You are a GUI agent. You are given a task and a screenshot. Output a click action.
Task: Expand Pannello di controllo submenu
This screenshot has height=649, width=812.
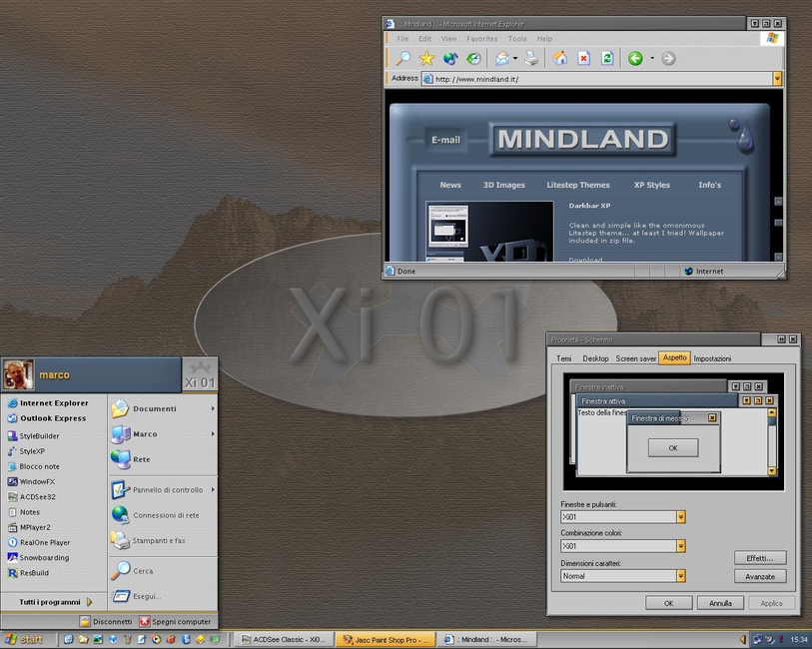pos(163,489)
